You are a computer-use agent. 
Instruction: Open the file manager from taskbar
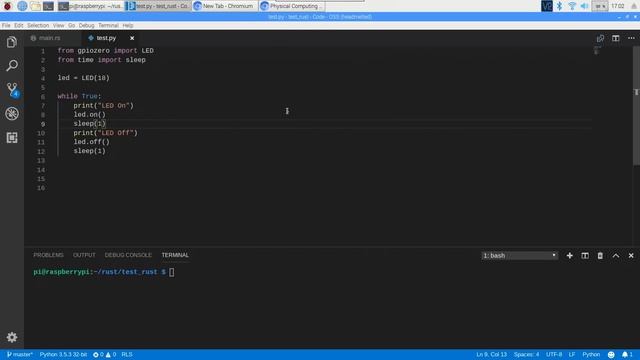(36, 6)
